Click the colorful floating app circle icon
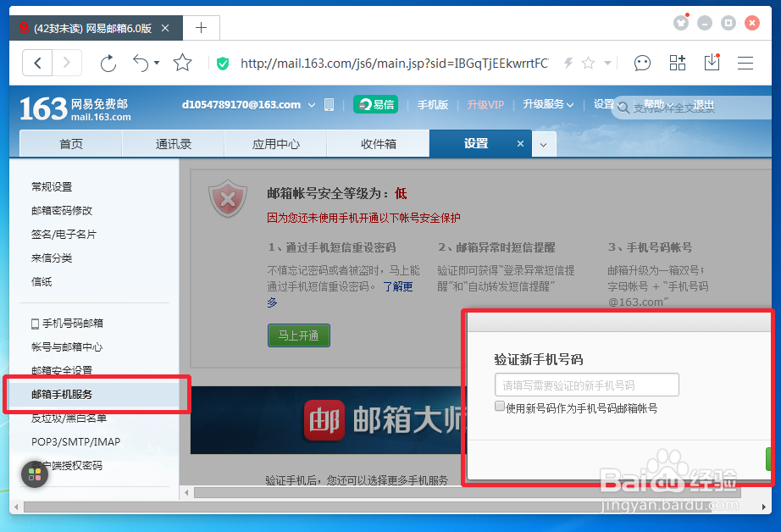The image size is (781, 532). point(35,474)
